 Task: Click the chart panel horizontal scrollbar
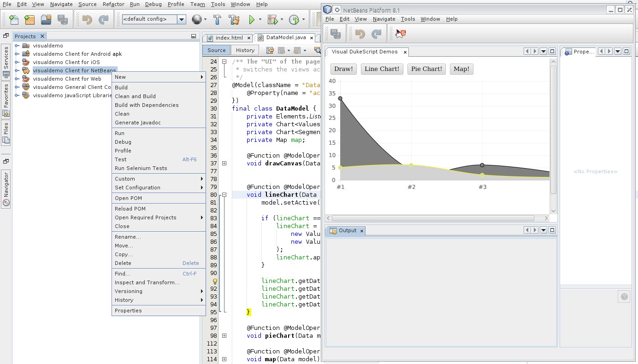tap(432, 218)
